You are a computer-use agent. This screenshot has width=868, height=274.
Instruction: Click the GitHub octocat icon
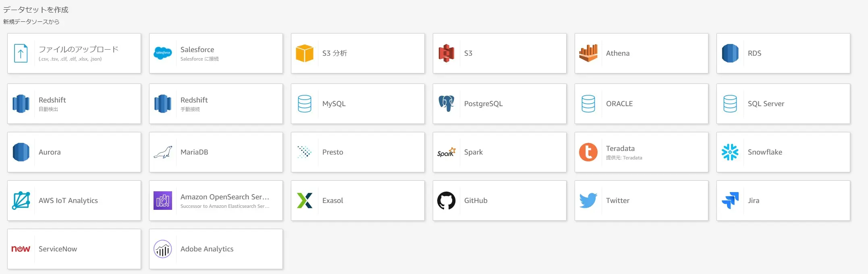pos(446,201)
